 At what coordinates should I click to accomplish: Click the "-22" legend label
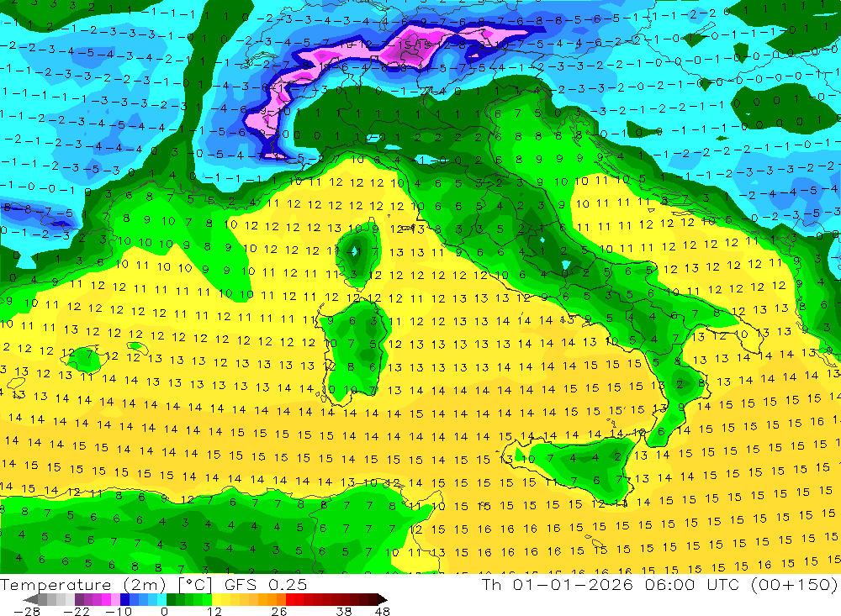pos(77,611)
